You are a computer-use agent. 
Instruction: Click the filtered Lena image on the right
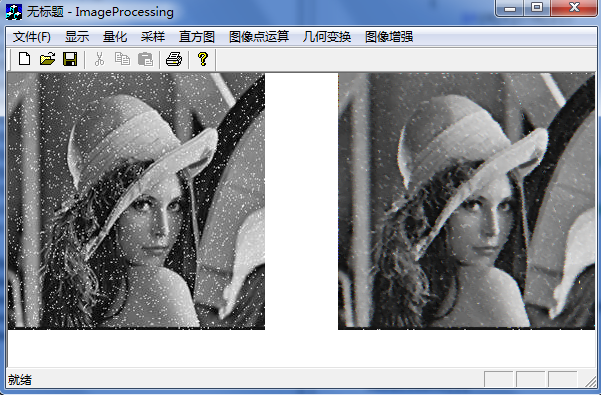pos(466,201)
